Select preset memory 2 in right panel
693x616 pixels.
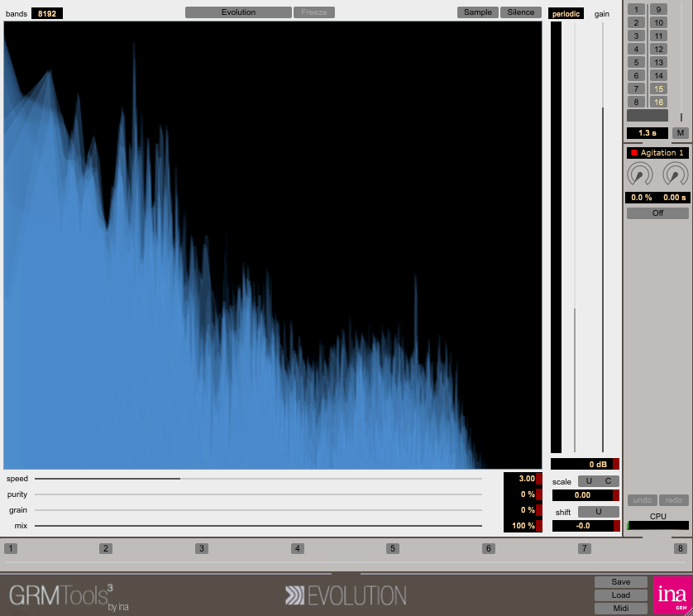pyautogui.click(x=636, y=23)
